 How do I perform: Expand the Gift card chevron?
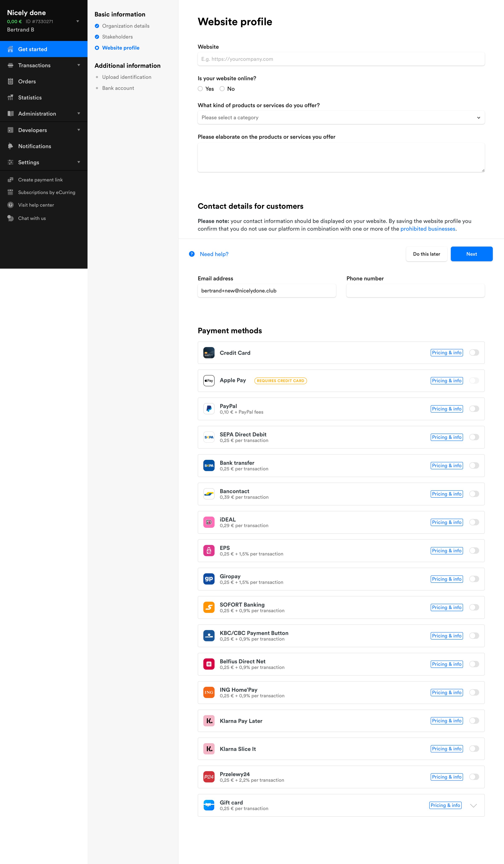click(x=474, y=805)
